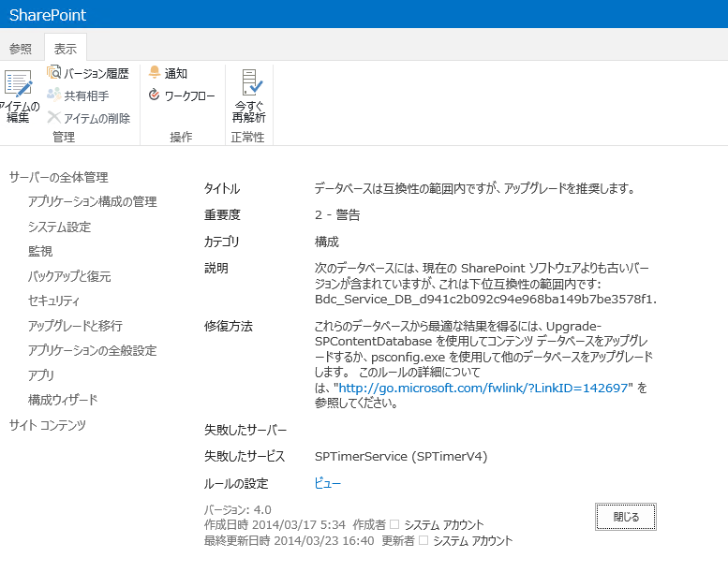Open バージョン履歴 version history
The image size is (728, 587).
coord(88,73)
